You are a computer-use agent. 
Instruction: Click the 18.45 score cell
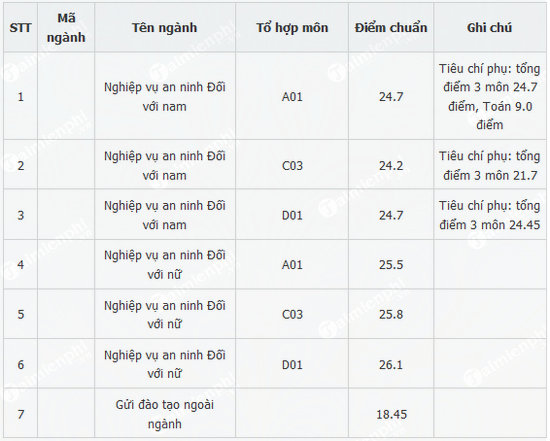391,414
